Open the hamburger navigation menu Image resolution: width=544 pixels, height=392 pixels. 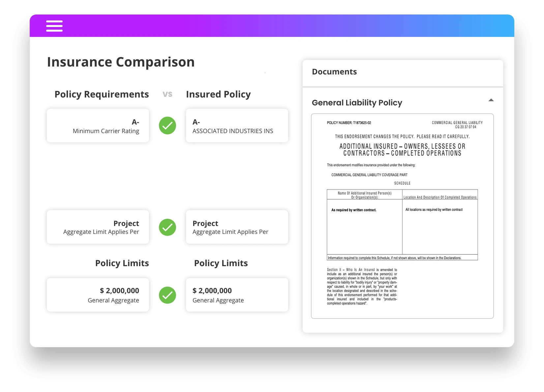54,26
